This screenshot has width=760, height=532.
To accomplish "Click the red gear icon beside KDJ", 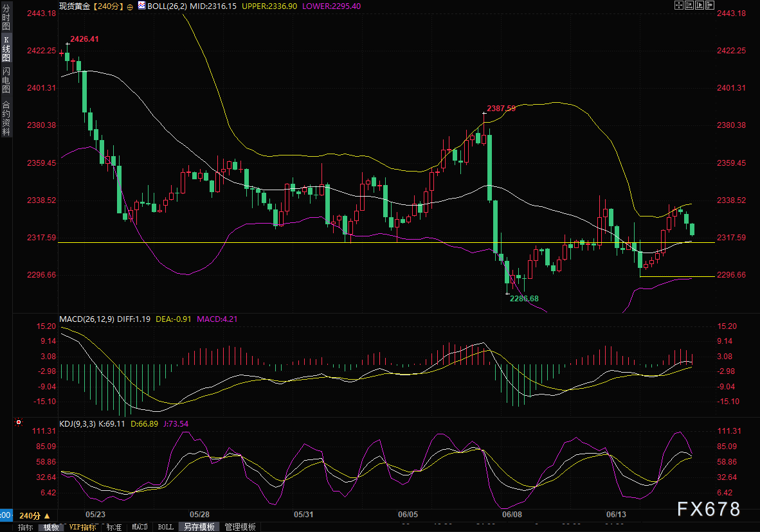I will point(18,423).
